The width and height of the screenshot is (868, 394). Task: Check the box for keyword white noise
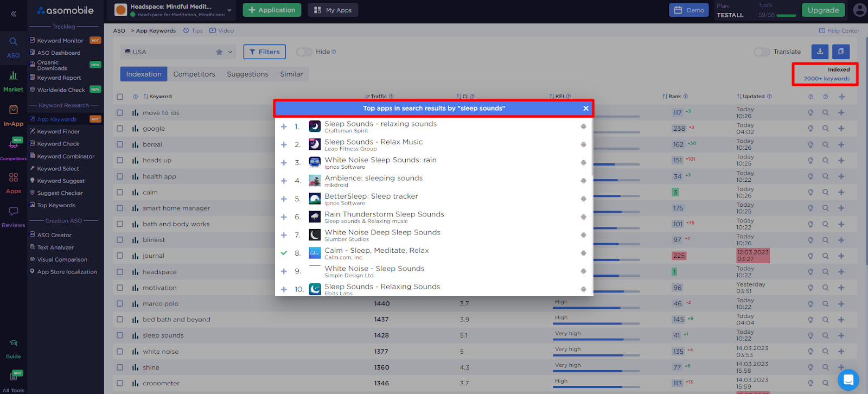(x=120, y=351)
